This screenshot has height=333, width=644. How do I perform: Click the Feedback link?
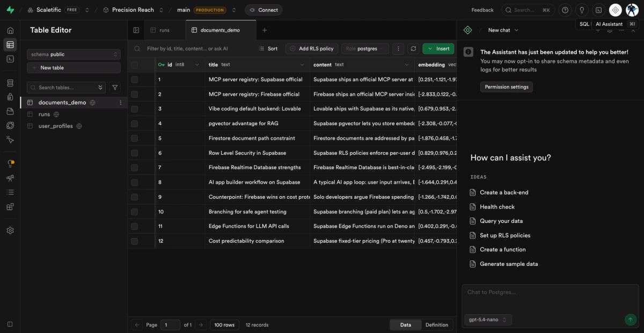[482, 10]
